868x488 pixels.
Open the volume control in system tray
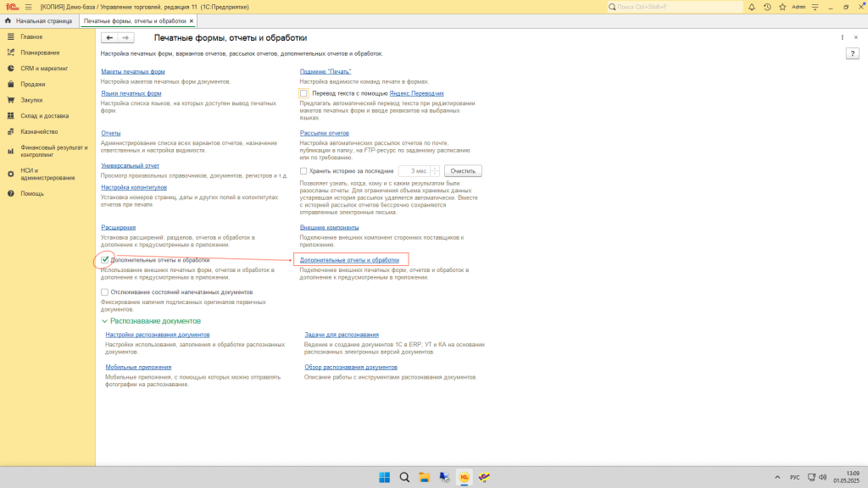(x=822, y=478)
